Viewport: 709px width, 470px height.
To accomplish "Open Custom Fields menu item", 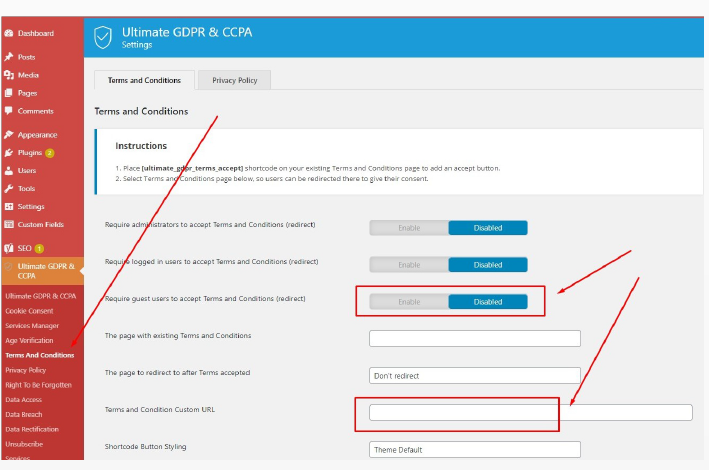I will click(43, 224).
